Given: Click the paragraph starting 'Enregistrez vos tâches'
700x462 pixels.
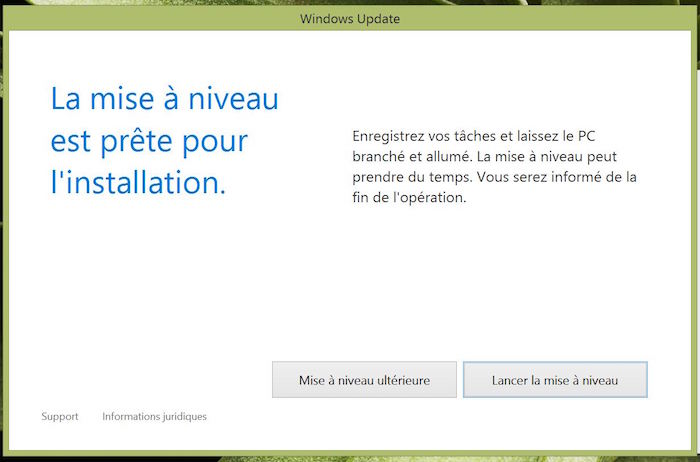Looking at the screenshot, I should (494, 166).
